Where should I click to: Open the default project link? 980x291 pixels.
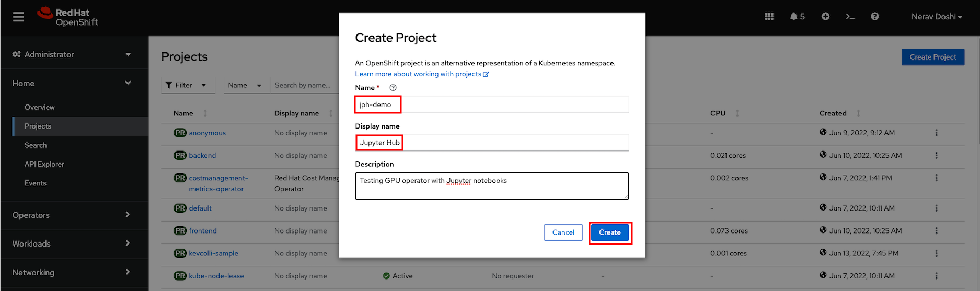click(x=200, y=208)
